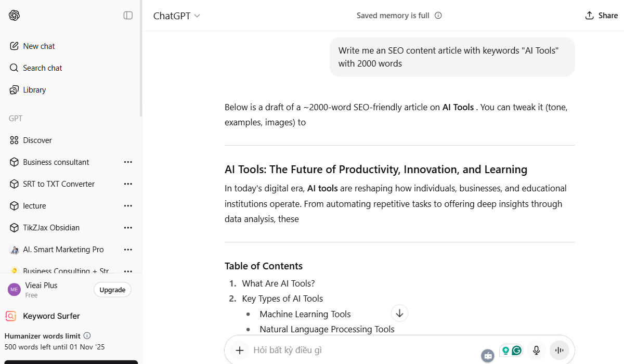Click the ChatGPT logo icon

(x=14, y=16)
